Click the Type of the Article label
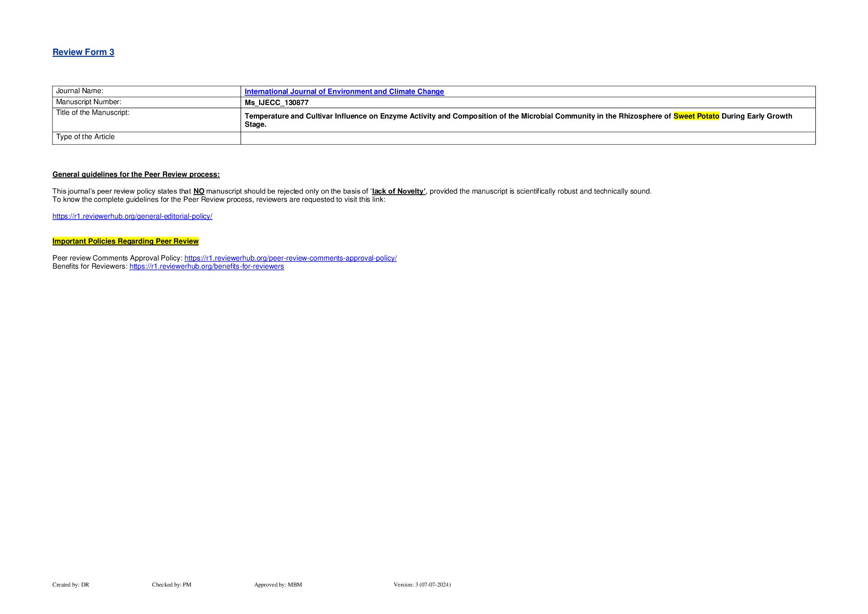Screen dimensions: 868x614 (x=85, y=137)
